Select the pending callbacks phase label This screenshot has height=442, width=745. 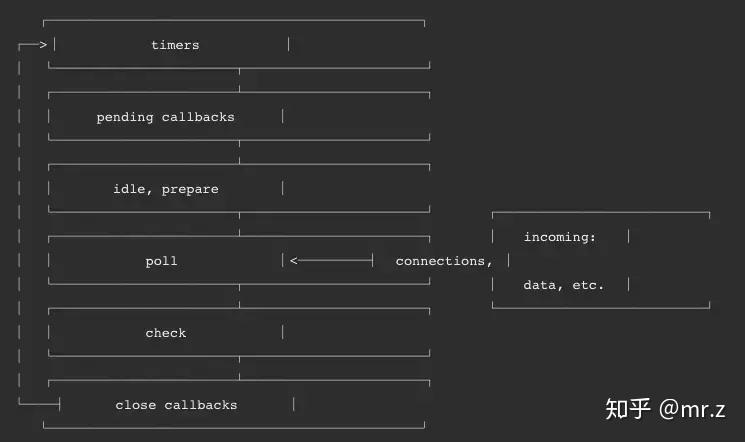(x=165, y=117)
